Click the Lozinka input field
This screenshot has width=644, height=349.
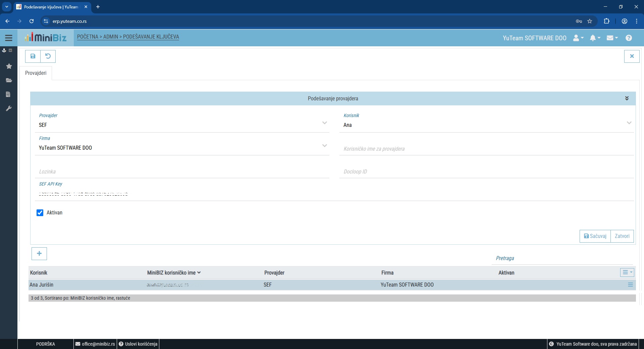click(x=182, y=171)
